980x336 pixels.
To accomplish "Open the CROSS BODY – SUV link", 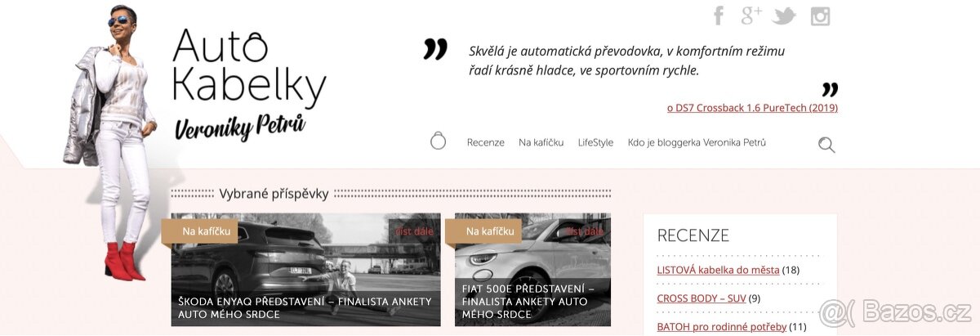I will pyautogui.click(x=702, y=298).
